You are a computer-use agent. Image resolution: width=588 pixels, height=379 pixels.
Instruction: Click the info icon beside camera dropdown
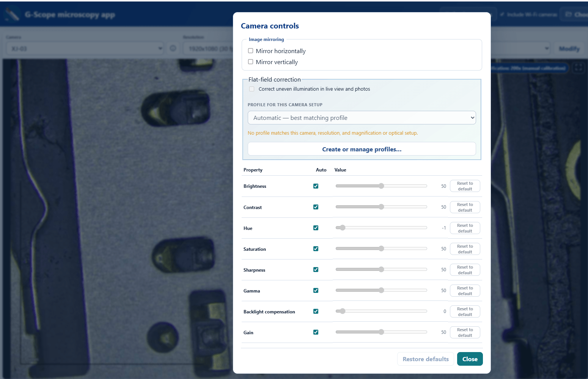[x=173, y=48]
